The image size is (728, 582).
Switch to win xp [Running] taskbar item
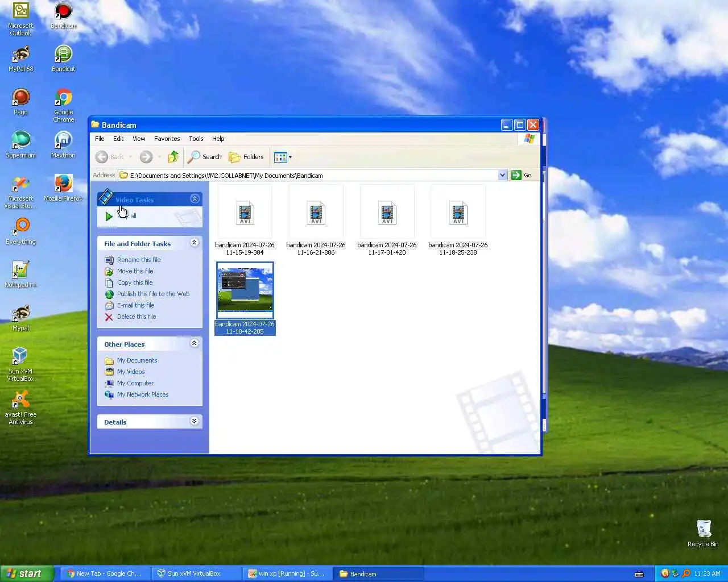(x=286, y=573)
